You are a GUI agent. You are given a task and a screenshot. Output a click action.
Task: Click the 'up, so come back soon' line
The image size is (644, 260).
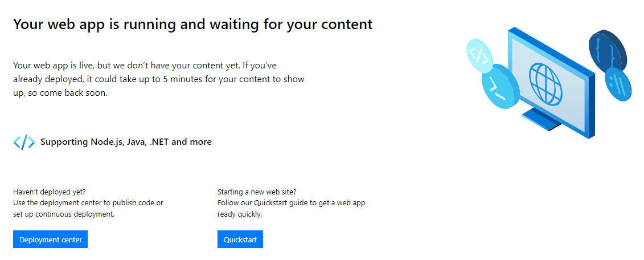(x=60, y=93)
